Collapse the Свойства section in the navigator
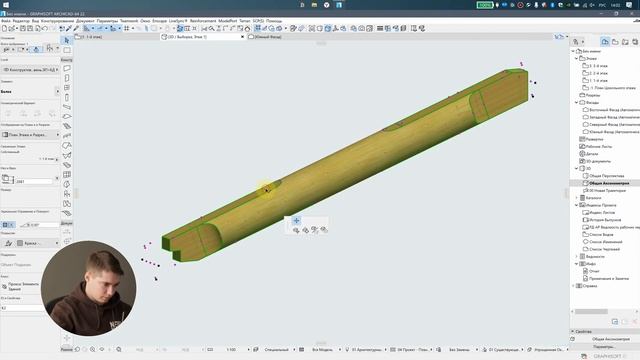The image size is (640, 360). click(x=573, y=331)
